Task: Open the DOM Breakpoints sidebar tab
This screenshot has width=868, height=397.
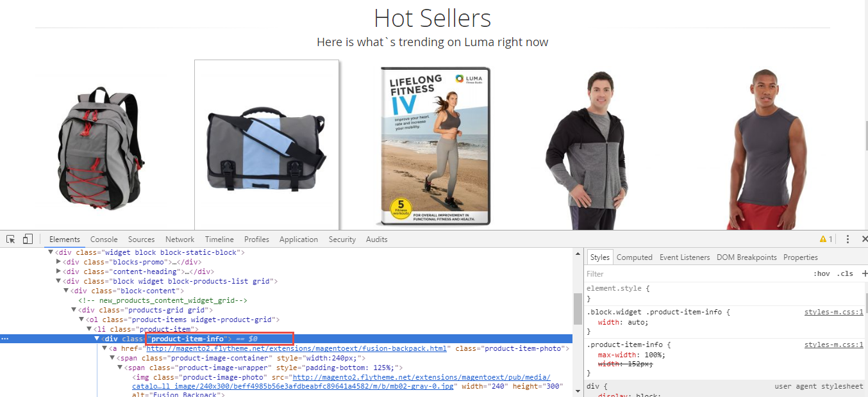Action: [x=747, y=257]
